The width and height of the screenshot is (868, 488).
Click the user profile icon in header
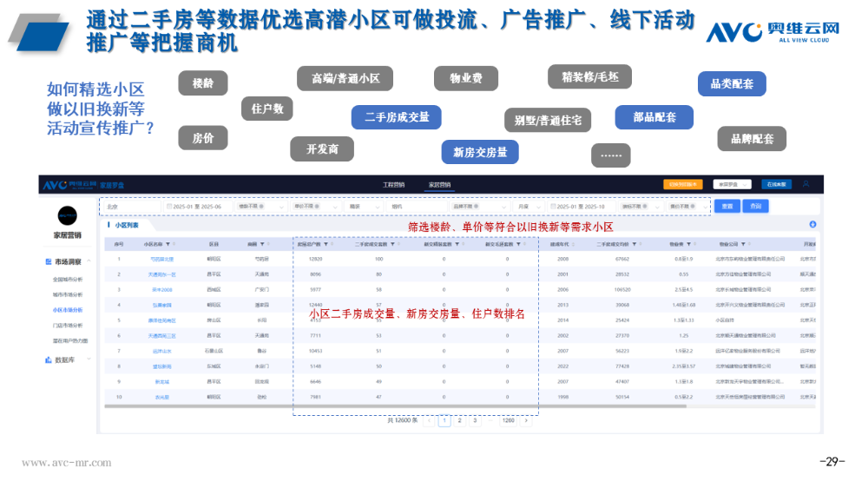(x=806, y=184)
